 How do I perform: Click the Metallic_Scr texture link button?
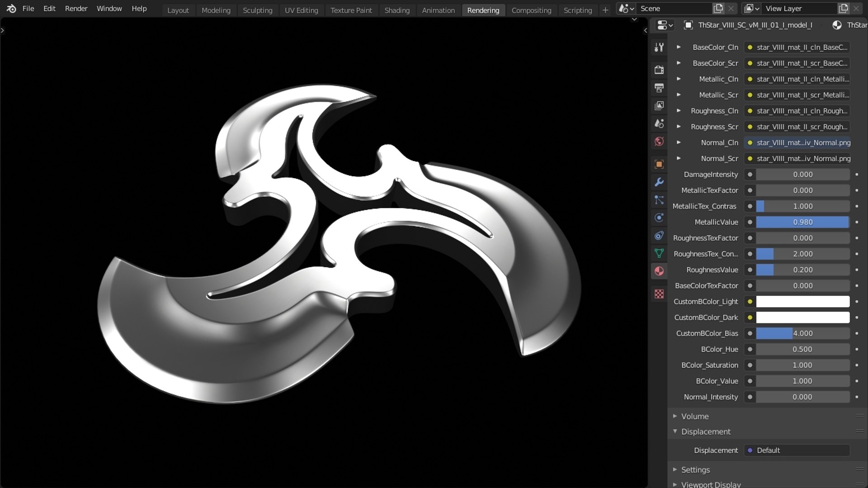pyautogui.click(x=798, y=95)
